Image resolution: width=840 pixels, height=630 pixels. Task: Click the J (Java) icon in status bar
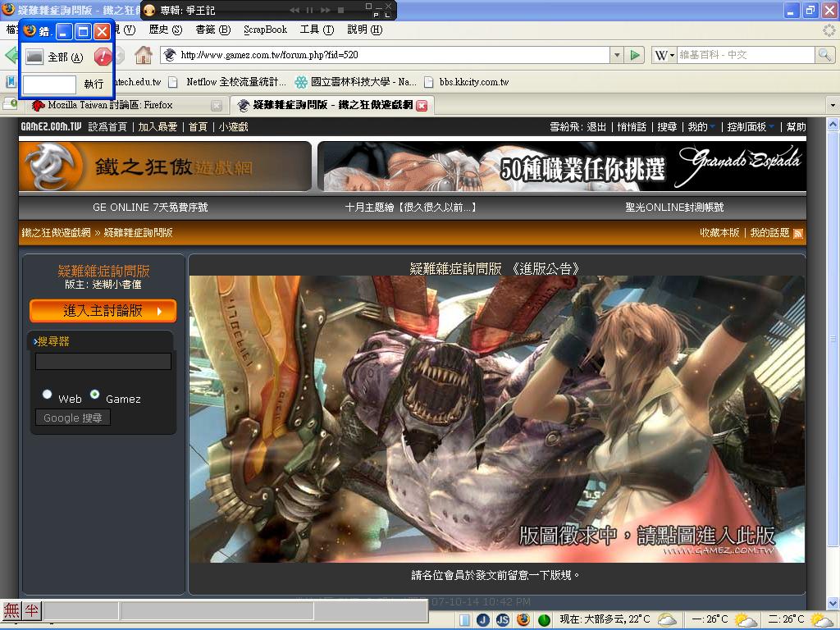pyautogui.click(x=483, y=620)
